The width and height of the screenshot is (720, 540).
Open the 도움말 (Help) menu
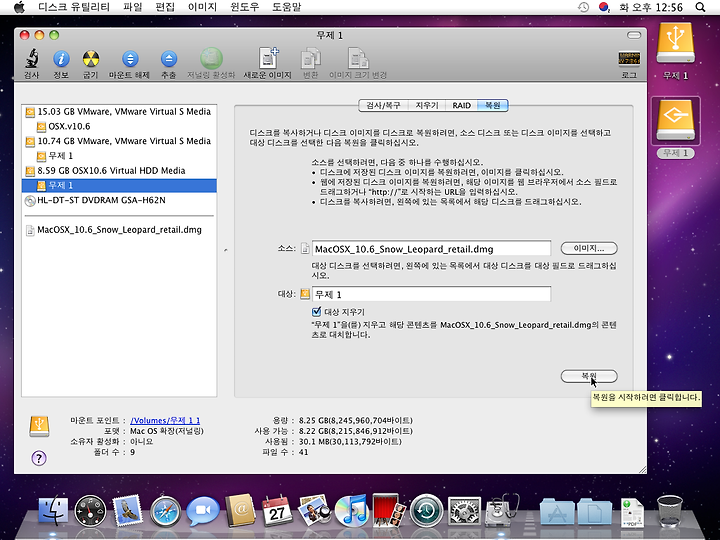287,7
